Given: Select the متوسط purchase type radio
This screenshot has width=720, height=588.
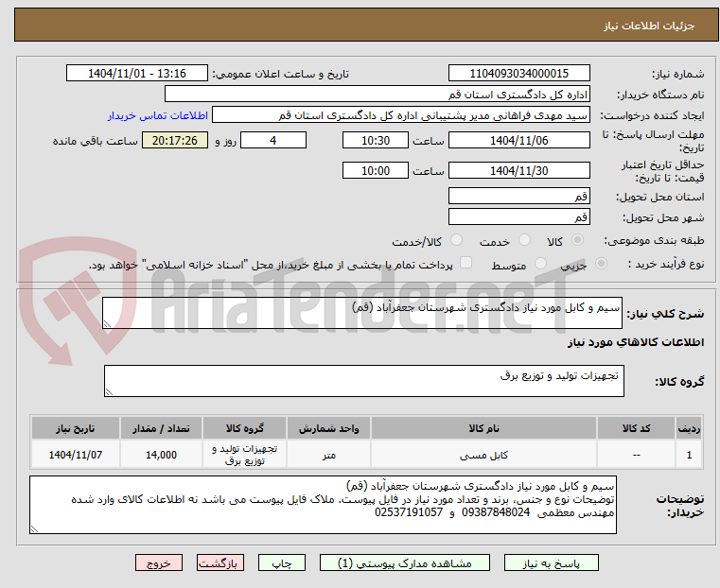Looking at the screenshot, I should point(541,263).
